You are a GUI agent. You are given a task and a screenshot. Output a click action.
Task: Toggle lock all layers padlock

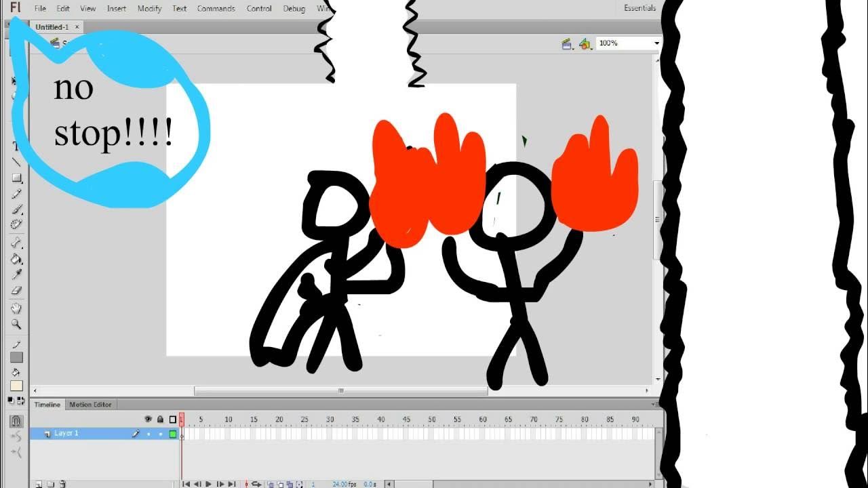pos(160,420)
